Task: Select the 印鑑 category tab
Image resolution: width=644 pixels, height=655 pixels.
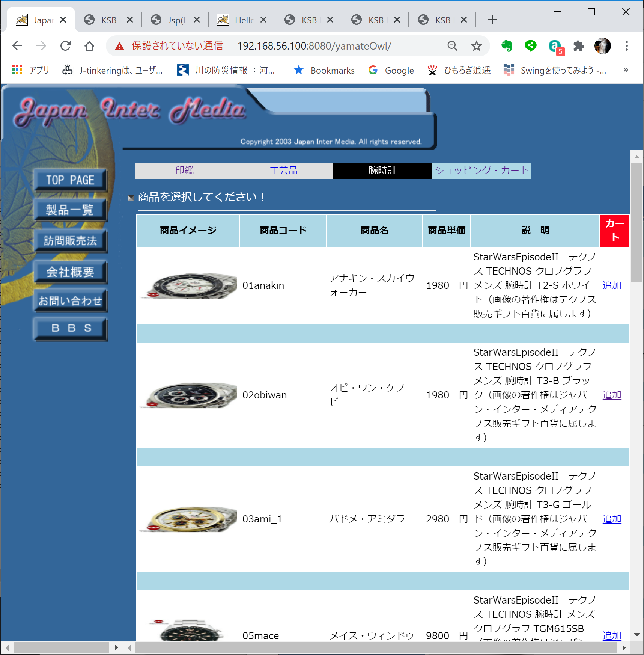Action: [185, 171]
